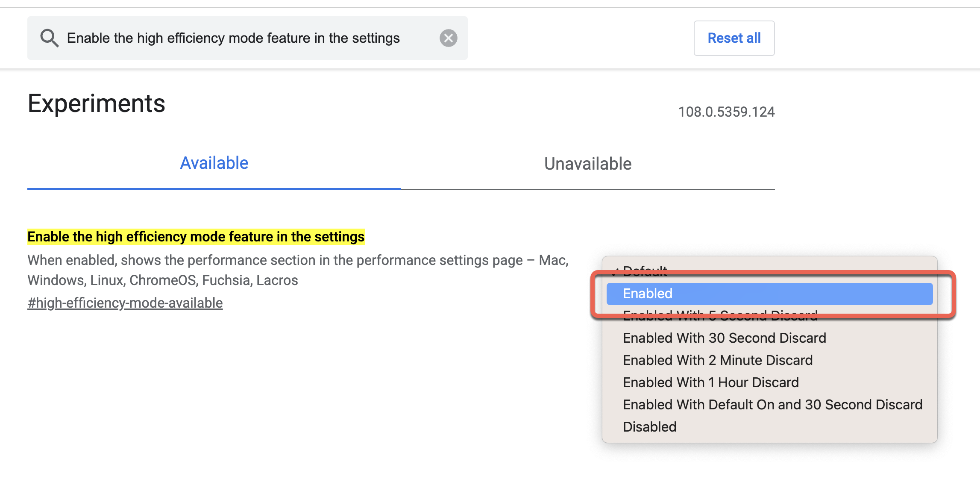The image size is (980, 482).
Task: Switch to the Available tab
Action: click(x=214, y=163)
